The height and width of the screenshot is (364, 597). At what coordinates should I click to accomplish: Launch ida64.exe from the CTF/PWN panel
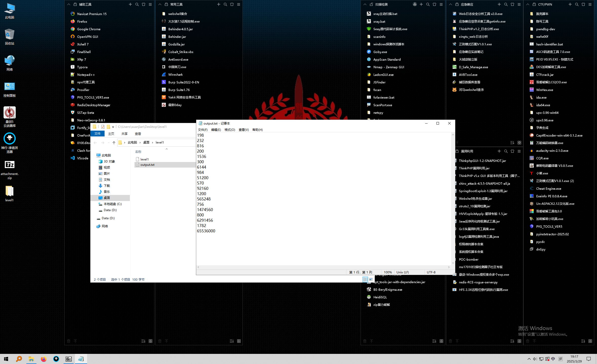(x=543, y=105)
